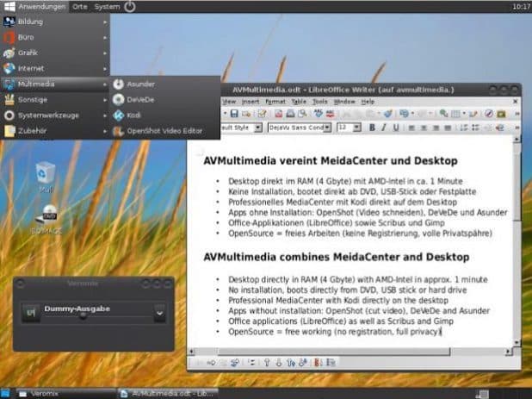
Task: Click the Edit File icon in Writer
Action: pyautogui.click(x=262, y=114)
